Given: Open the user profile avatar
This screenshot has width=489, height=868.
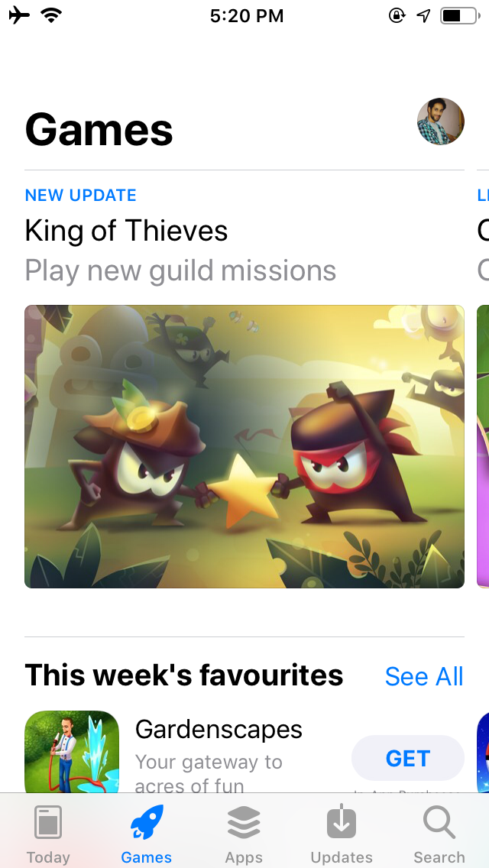Looking at the screenshot, I should 440,121.
